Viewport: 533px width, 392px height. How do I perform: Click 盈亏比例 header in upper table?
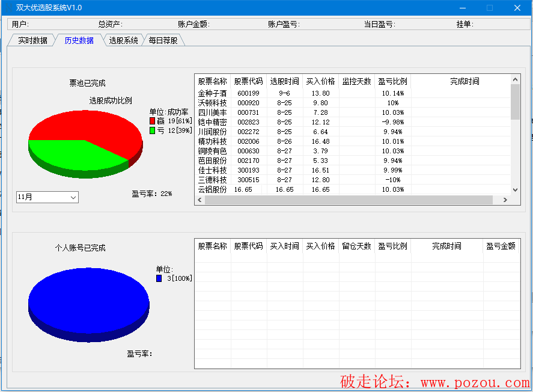[x=392, y=81]
